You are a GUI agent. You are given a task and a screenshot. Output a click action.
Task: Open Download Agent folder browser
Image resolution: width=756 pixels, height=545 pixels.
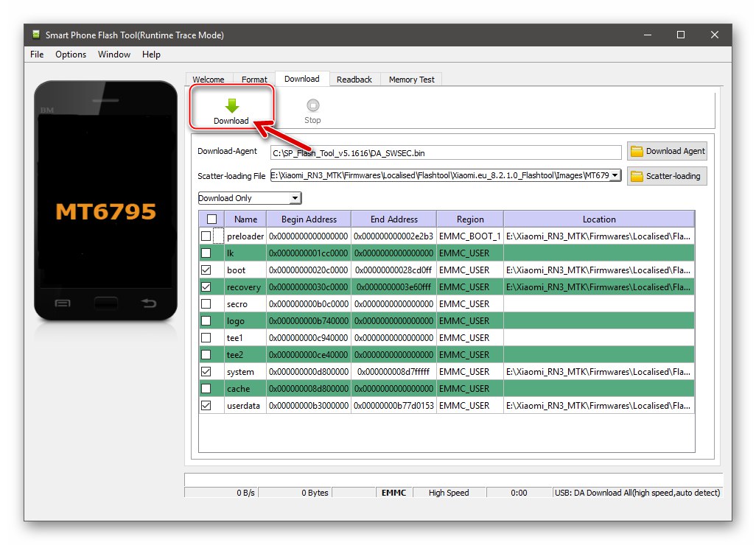668,151
